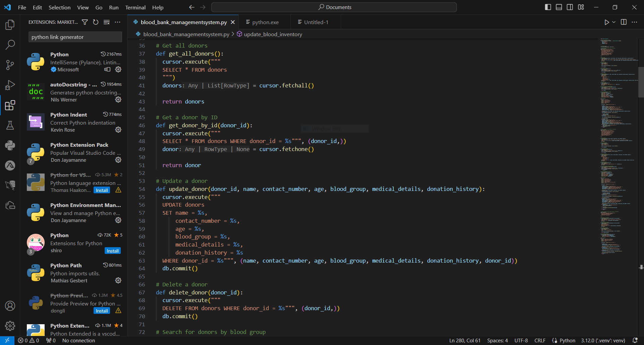Install the Python extension by shiro
This screenshot has height=345, width=644.
tap(113, 251)
